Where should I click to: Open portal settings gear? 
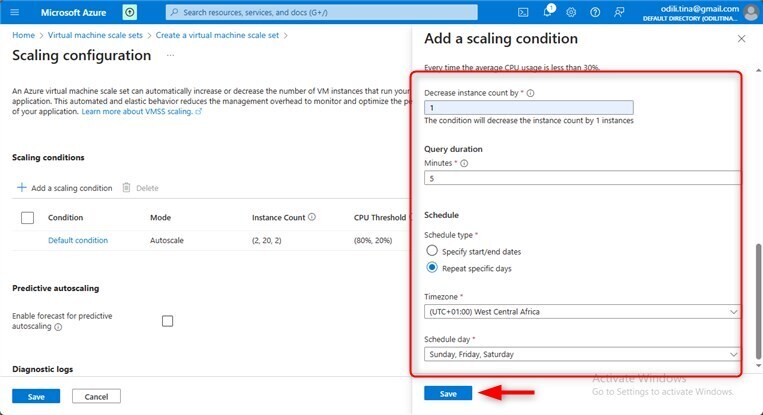[x=571, y=12]
